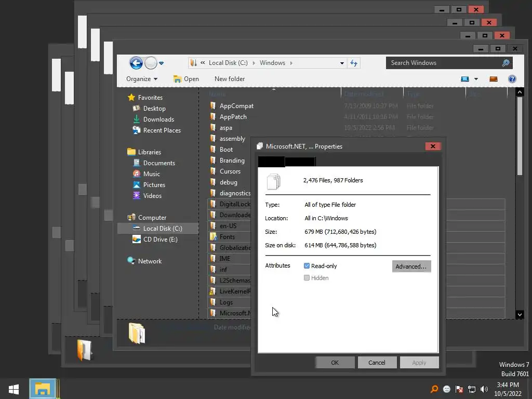Viewport: 532px width, 399px height.
Task: Select Favorites in navigation pane
Action: 145,98
